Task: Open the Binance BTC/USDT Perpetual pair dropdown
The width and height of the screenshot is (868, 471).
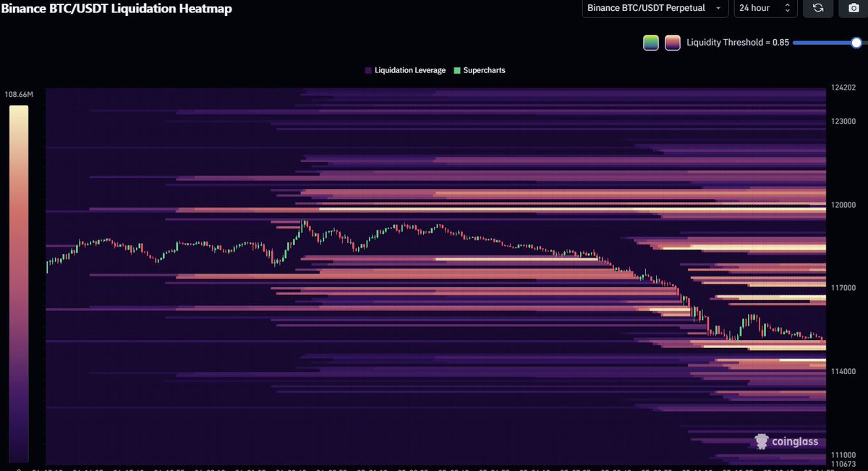Action: click(655, 8)
